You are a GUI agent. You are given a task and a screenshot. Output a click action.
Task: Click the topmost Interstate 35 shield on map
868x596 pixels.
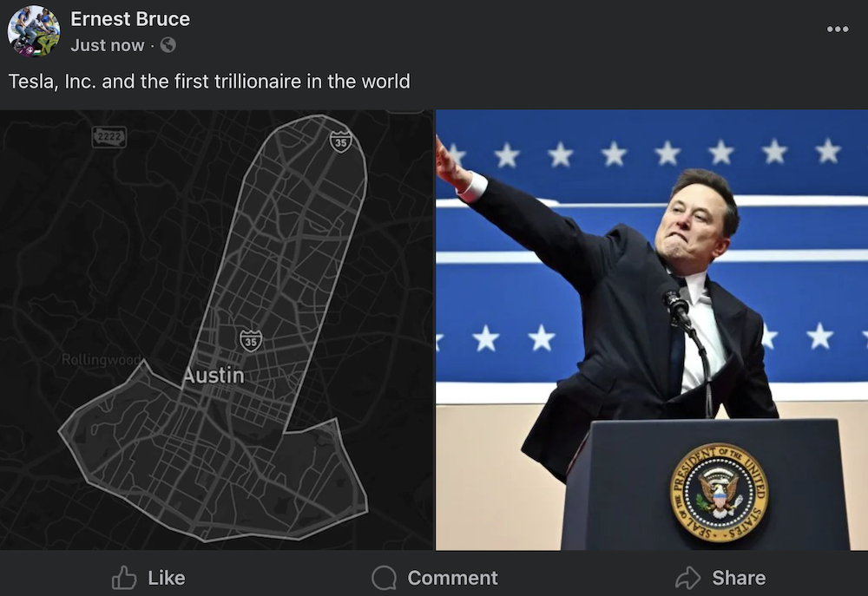point(341,141)
